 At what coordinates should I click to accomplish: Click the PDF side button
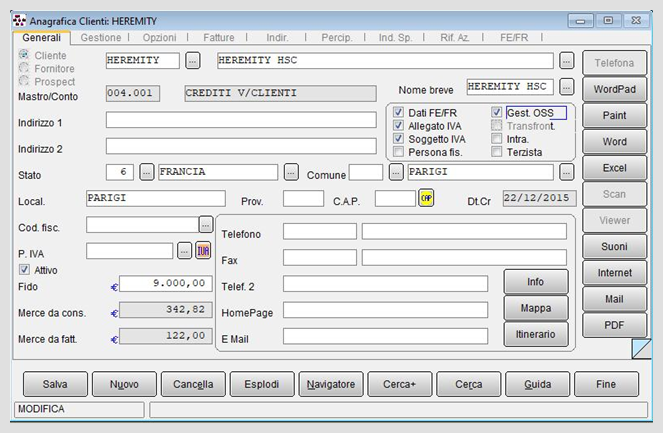[x=615, y=325]
